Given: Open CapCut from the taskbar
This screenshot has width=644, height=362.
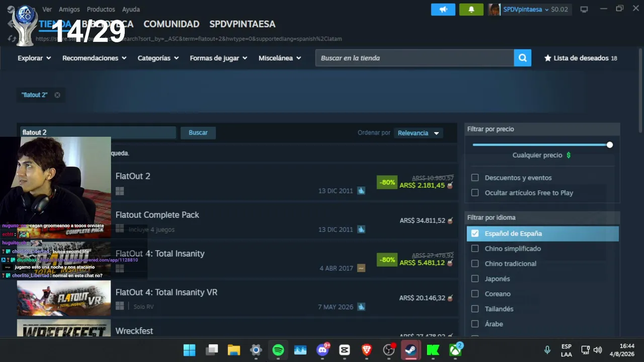Looking at the screenshot, I should pos(345,350).
